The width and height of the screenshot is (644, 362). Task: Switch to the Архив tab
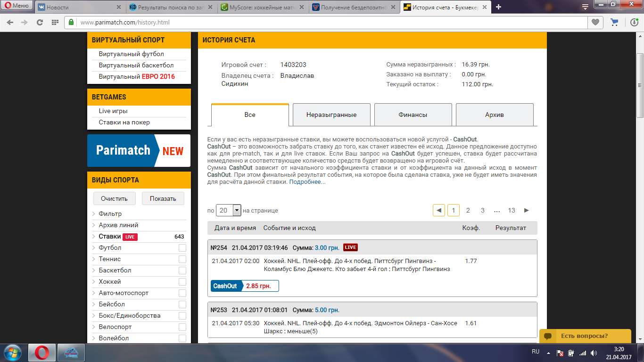[495, 115]
